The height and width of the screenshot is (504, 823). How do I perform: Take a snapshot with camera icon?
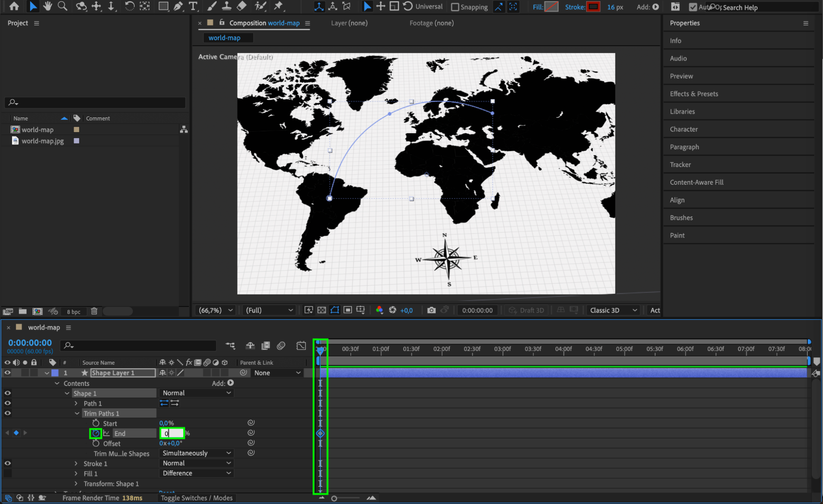click(x=431, y=310)
